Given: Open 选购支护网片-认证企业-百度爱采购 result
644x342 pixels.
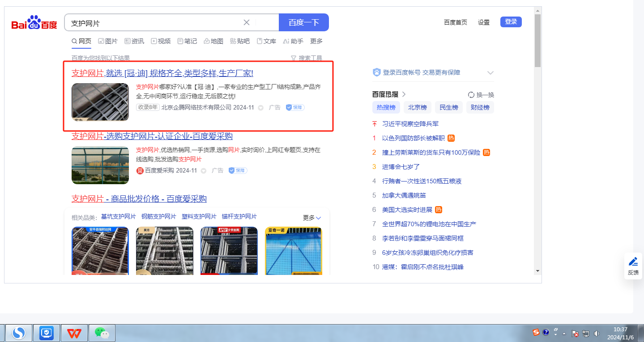Looking at the screenshot, I should [x=152, y=136].
